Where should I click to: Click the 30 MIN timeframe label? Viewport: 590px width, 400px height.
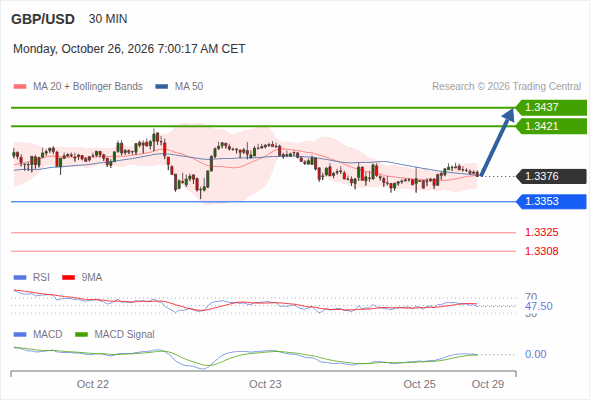pyautogui.click(x=108, y=19)
